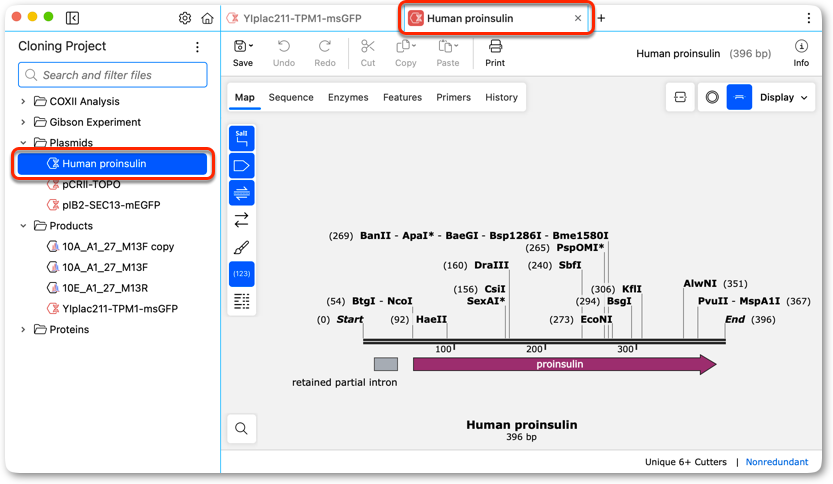Open pCRII-TOPO plasmid file
833x484 pixels.
[x=91, y=184]
